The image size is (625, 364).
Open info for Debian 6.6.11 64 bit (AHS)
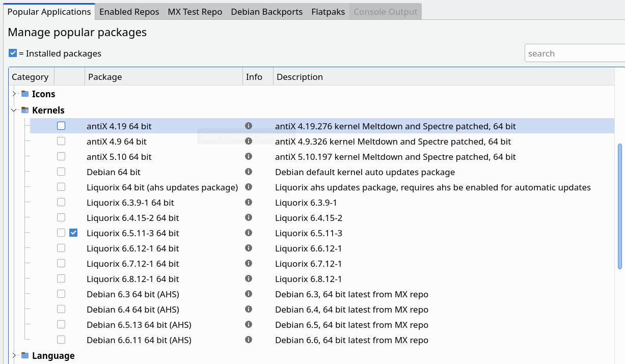[249, 340]
